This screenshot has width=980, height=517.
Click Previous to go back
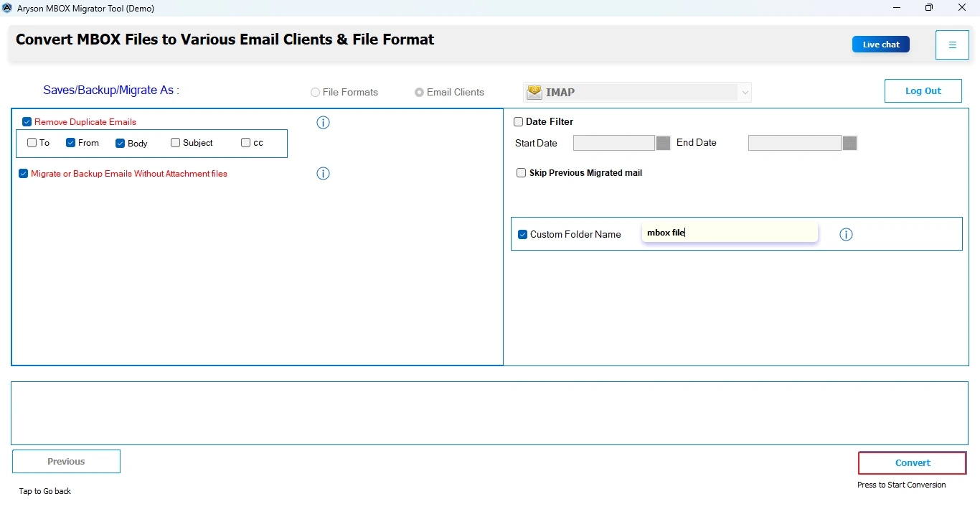point(65,461)
